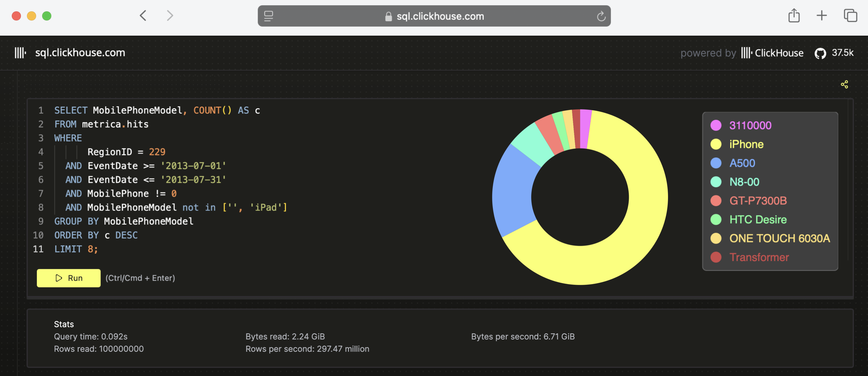Toggle iPhone series in chart legend

click(x=746, y=144)
